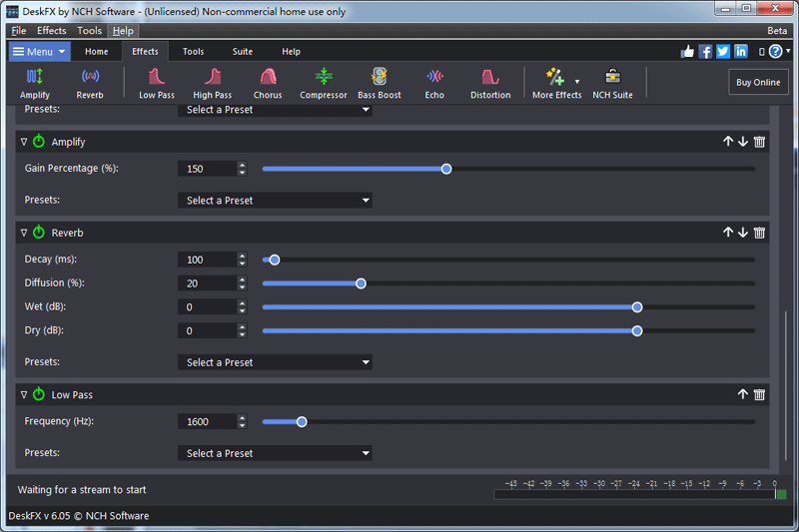Open the topmost partially visible Presets dropdown
The height and width of the screenshot is (532, 799).
coord(275,110)
